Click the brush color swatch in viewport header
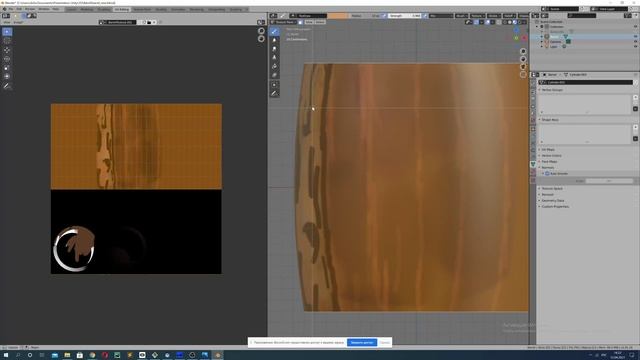This screenshot has height=360, width=640. point(338,16)
